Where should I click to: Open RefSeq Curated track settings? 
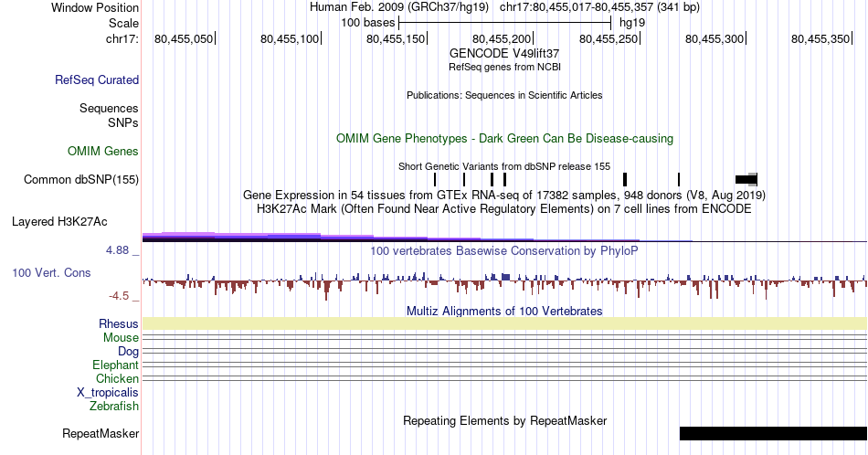pyautogui.click(x=97, y=79)
